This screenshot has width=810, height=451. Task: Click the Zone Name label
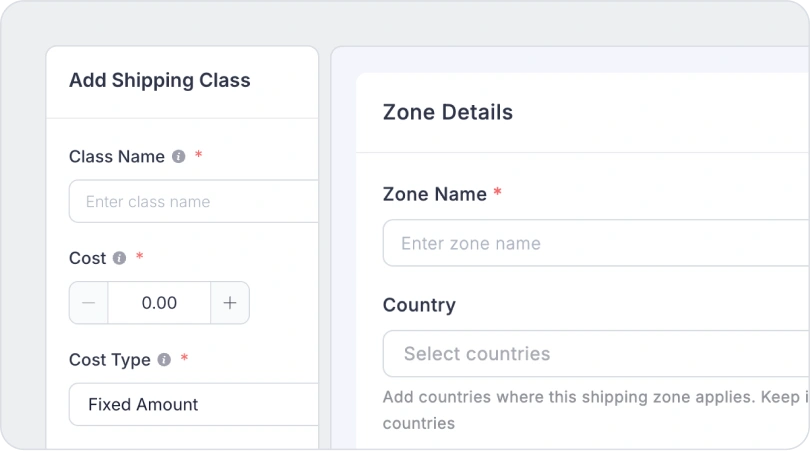tap(434, 194)
